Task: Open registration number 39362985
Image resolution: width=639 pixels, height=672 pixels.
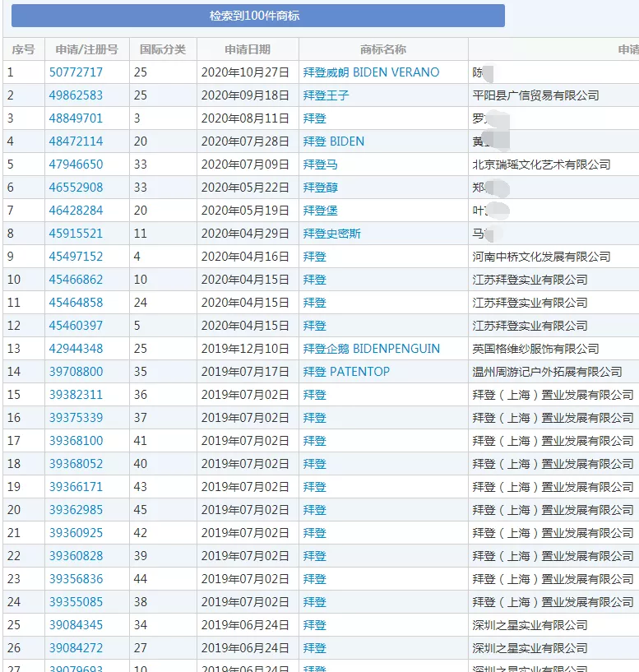Action: click(x=76, y=510)
